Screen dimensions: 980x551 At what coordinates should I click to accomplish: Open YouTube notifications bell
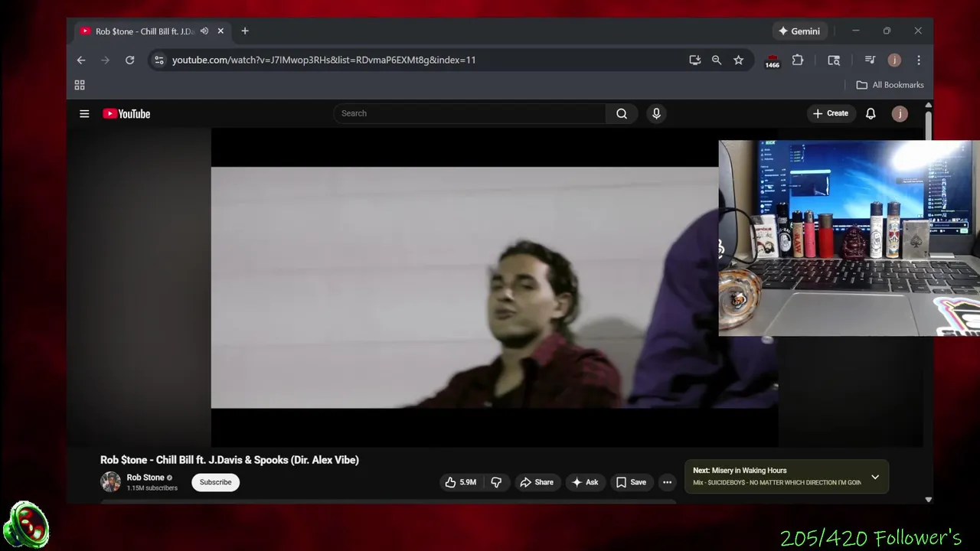(871, 113)
